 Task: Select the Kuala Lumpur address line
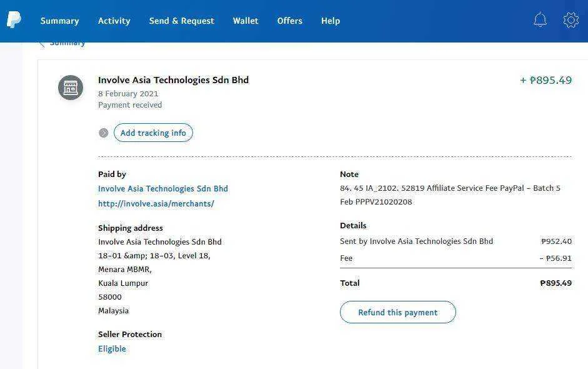123,283
